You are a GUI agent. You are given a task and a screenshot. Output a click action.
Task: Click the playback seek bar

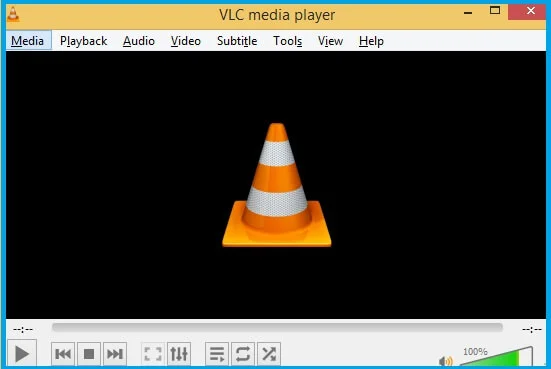(x=277, y=328)
